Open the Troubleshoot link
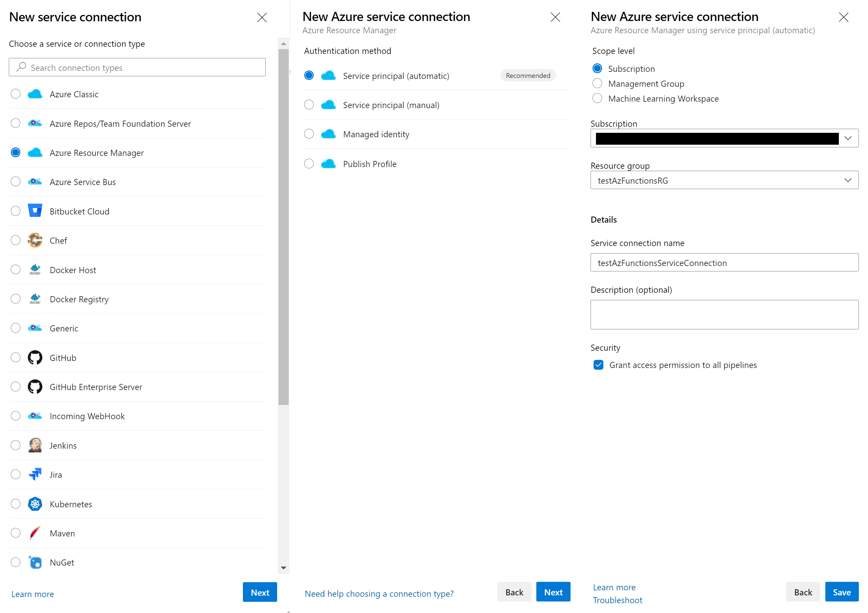 tap(617, 600)
